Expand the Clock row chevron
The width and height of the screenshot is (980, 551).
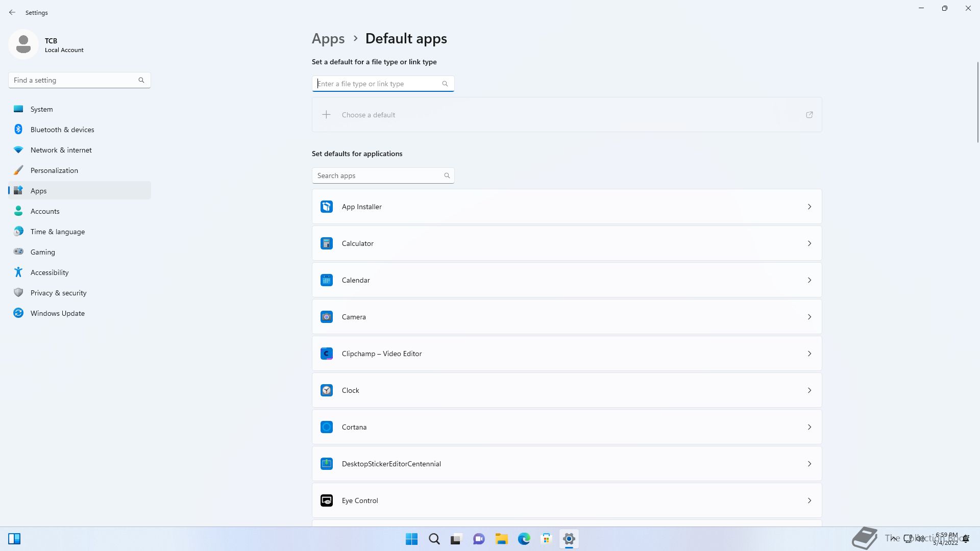coord(810,390)
